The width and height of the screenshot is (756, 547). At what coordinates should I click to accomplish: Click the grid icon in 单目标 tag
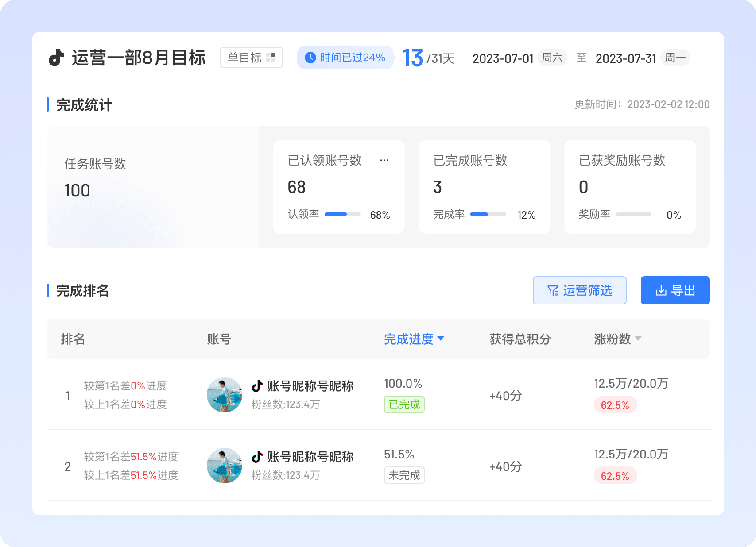click(271, 58)
